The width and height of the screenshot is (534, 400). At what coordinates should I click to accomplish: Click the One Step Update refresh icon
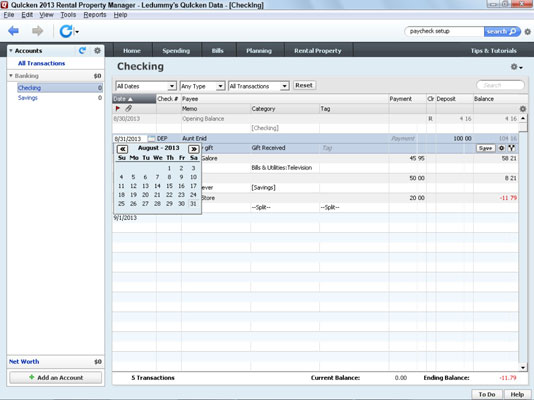click(x=66, y=31)
